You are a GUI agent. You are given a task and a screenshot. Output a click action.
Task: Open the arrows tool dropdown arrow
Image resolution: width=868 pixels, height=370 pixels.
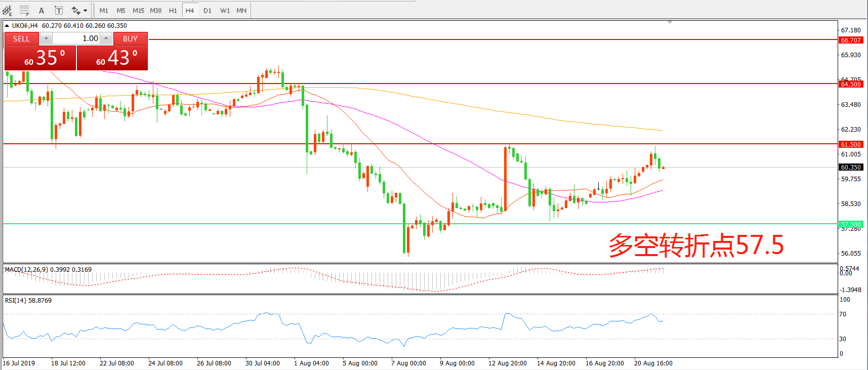[85, 11]
